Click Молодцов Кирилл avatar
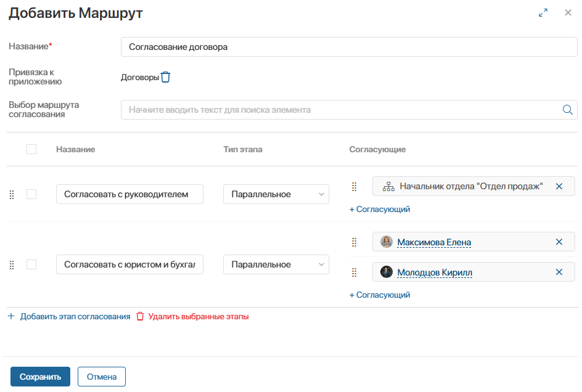The width and height of the screenshot is (582, 392). (387, 272)
